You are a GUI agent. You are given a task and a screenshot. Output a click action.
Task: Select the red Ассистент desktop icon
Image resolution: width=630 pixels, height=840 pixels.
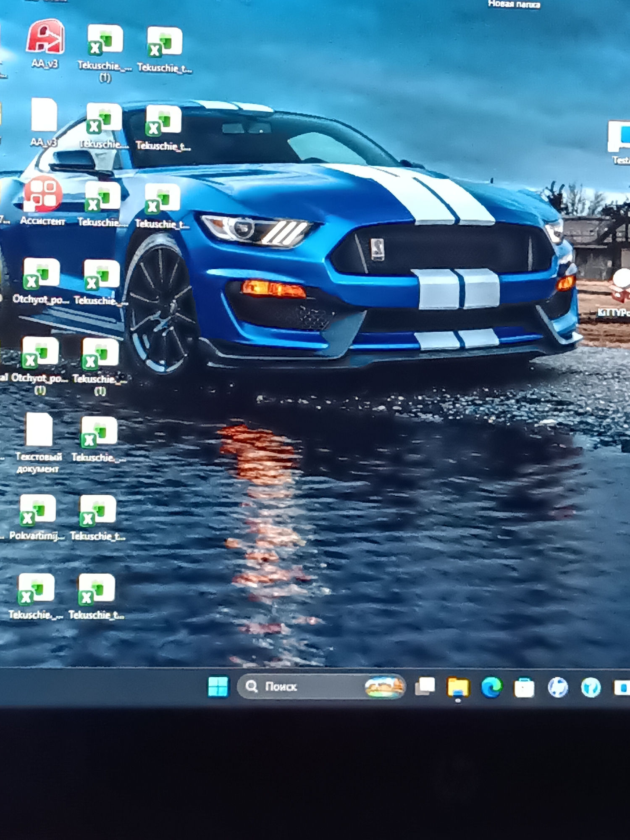[43, 195]
